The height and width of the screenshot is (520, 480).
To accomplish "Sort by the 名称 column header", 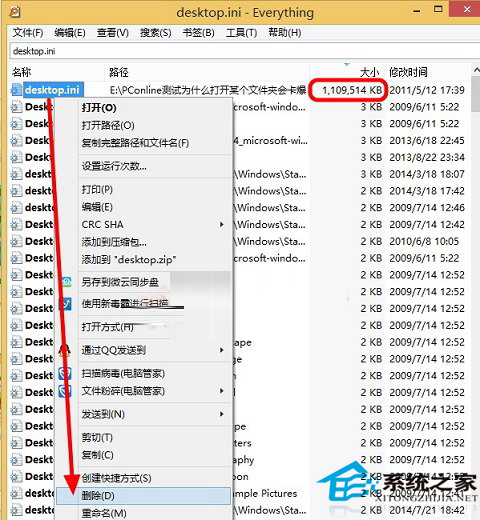I will point(22,72).
